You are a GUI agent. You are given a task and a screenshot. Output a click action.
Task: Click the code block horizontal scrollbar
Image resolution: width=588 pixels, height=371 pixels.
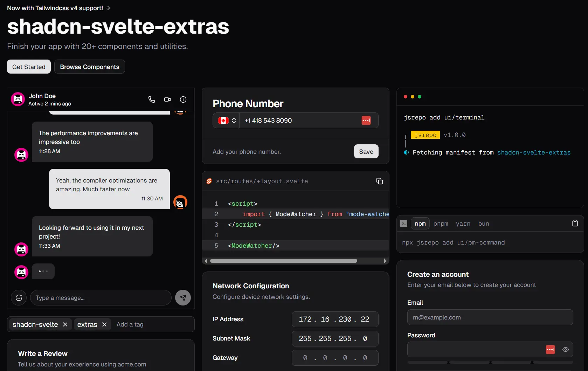283,261
